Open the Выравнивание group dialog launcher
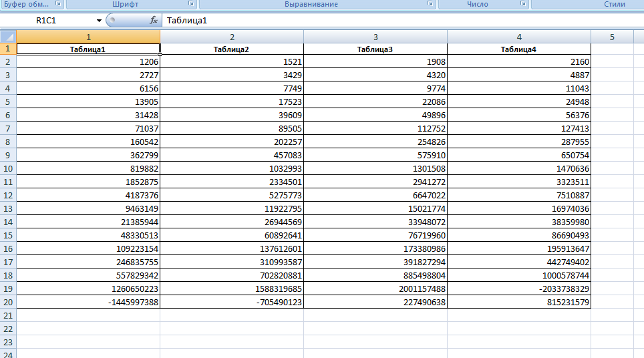The height and width of the screenshot is (358, 644). pyautogui.click(x=430, y=4)
